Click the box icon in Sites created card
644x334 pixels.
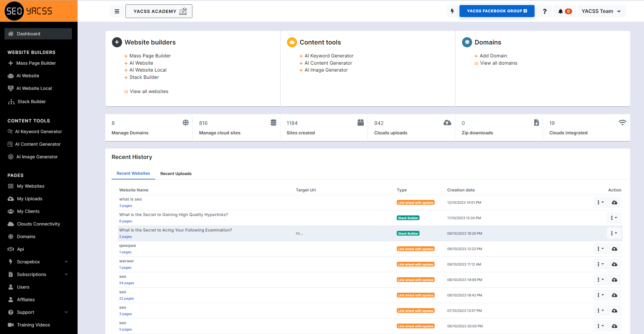tap(360, 122)
